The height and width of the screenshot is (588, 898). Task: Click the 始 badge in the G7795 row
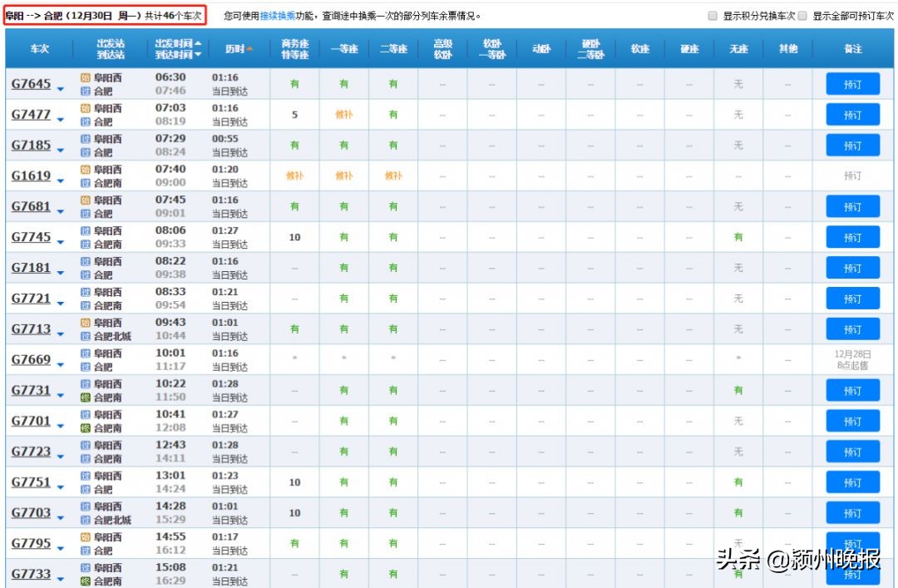coord(85,539)
